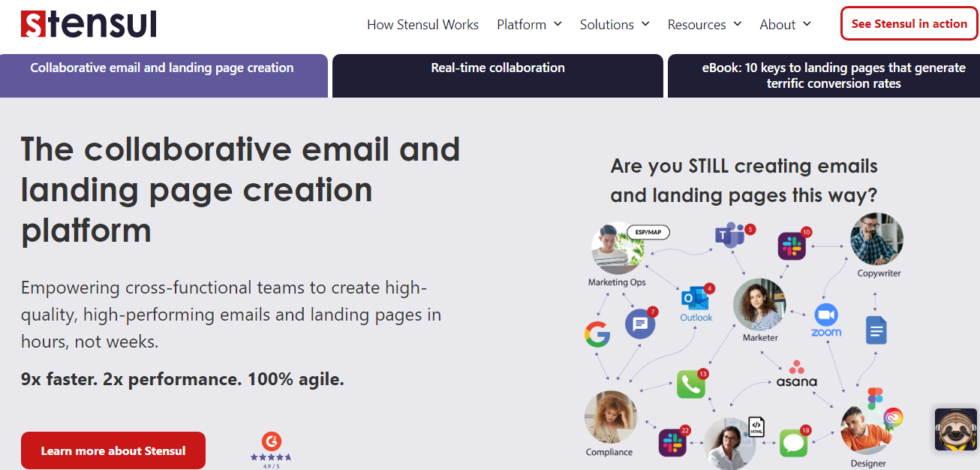Viewport: 980px width, 470px height.
Task: Click the Outlook icon in the diagram
Action: pos(696,300)
